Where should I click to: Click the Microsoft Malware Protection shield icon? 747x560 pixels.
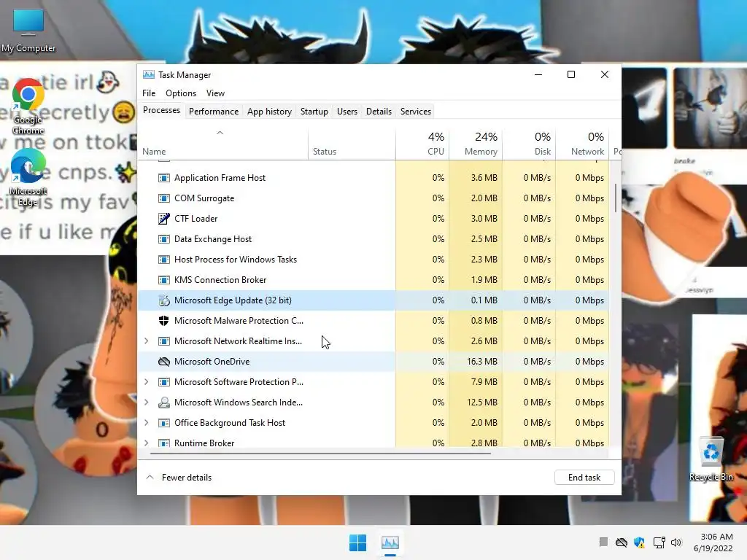pos(164,321)
